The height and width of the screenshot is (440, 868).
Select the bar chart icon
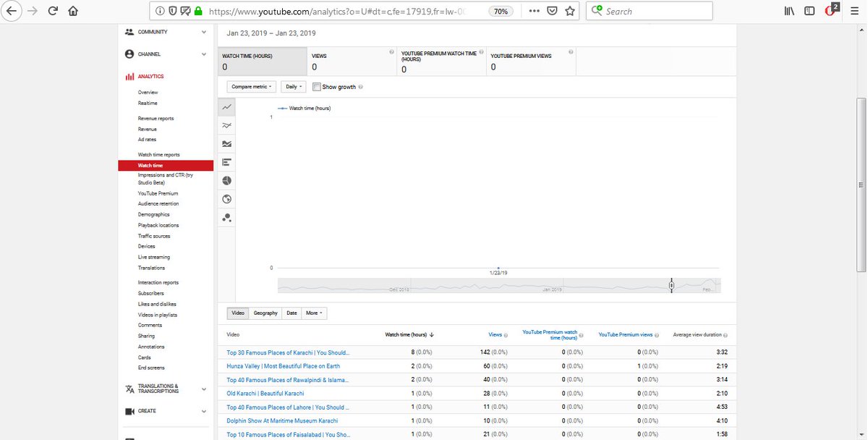(227, 161)
